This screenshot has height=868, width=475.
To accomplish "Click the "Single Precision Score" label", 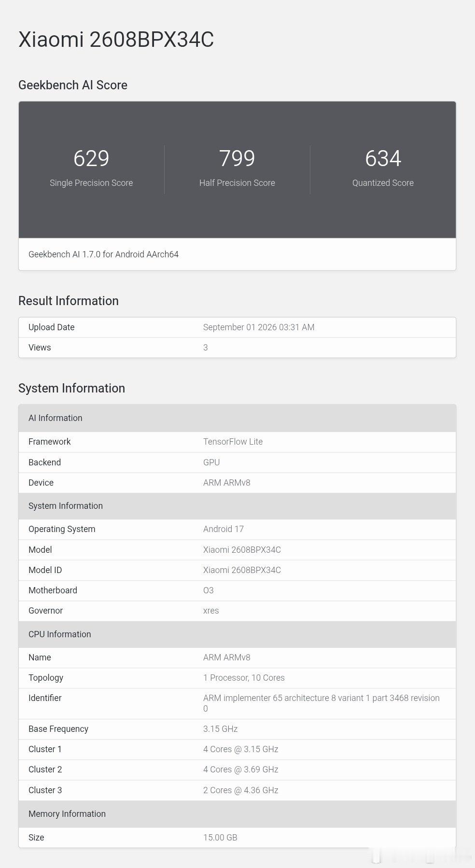I will [91, 183].
